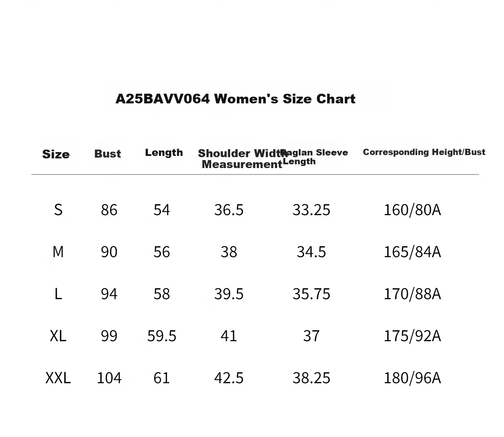Click the sleeve length value 33.25
Viewport: 504px width, 437px height.
pos(312,210)
